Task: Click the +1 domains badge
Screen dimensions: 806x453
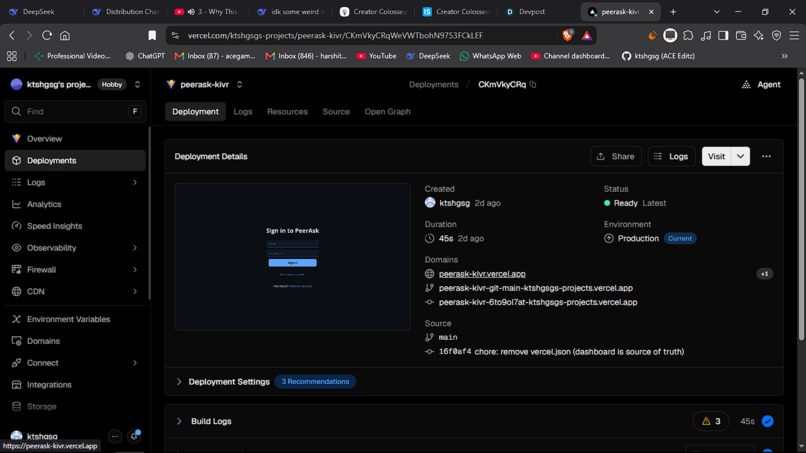Action: click(764, 274)
